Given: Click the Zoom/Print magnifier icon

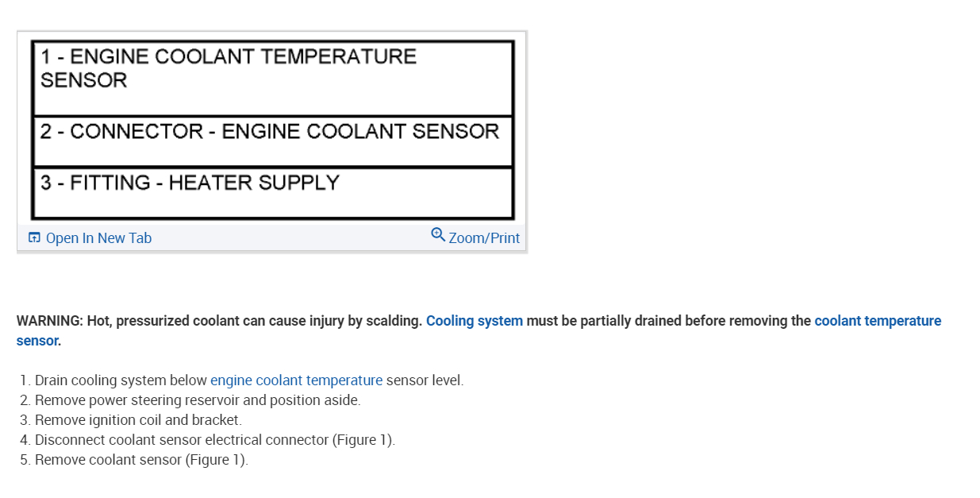Looking at the screenshot, I should tap(438, 234).
